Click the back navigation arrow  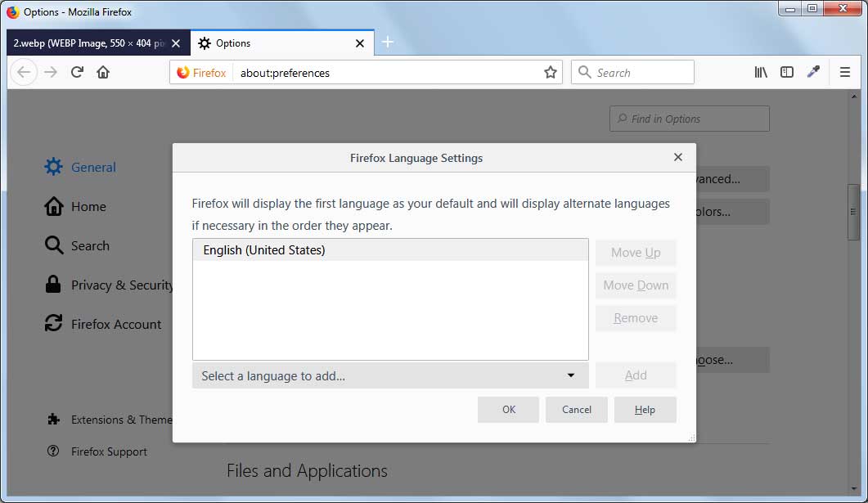(x=24, y=72)
